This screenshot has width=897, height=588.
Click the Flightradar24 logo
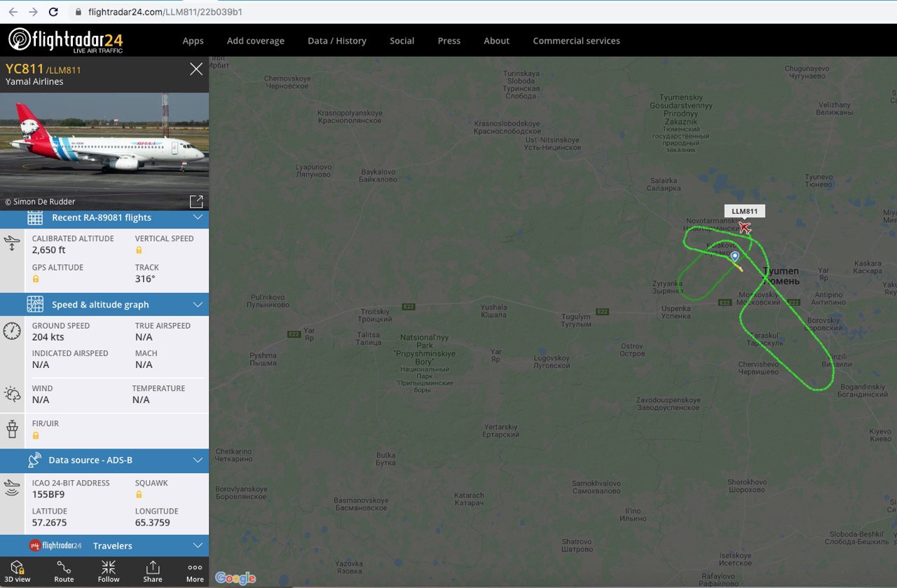coord(65,40)
